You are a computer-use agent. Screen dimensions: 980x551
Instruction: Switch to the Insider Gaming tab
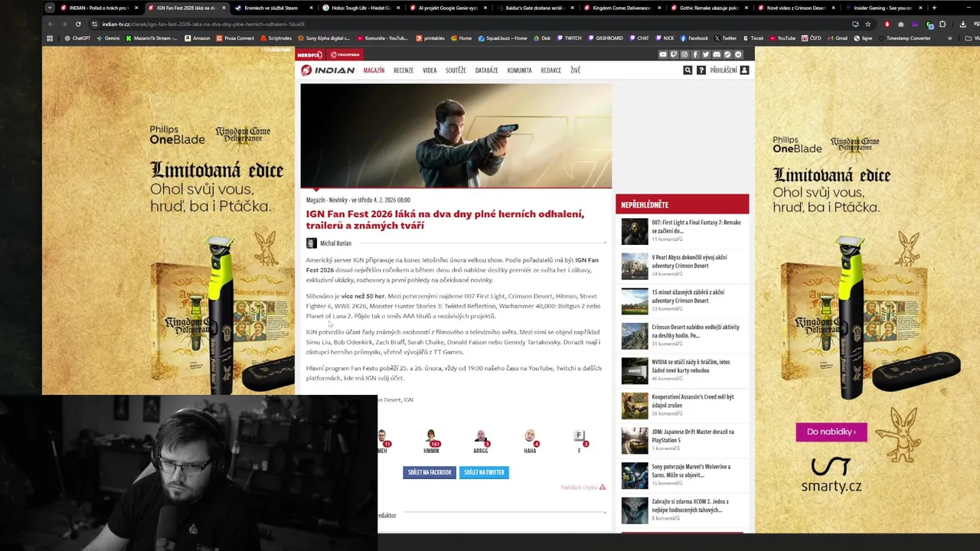pos(882,8)
